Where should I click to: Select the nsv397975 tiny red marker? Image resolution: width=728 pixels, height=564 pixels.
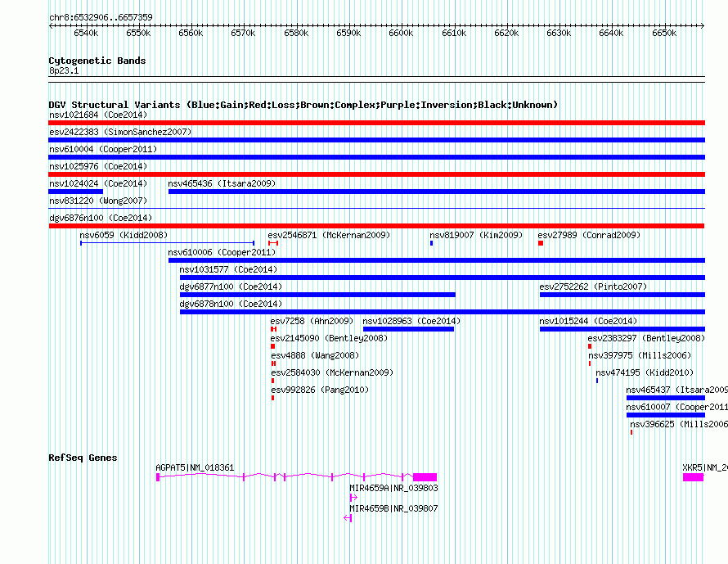[590, 363]
